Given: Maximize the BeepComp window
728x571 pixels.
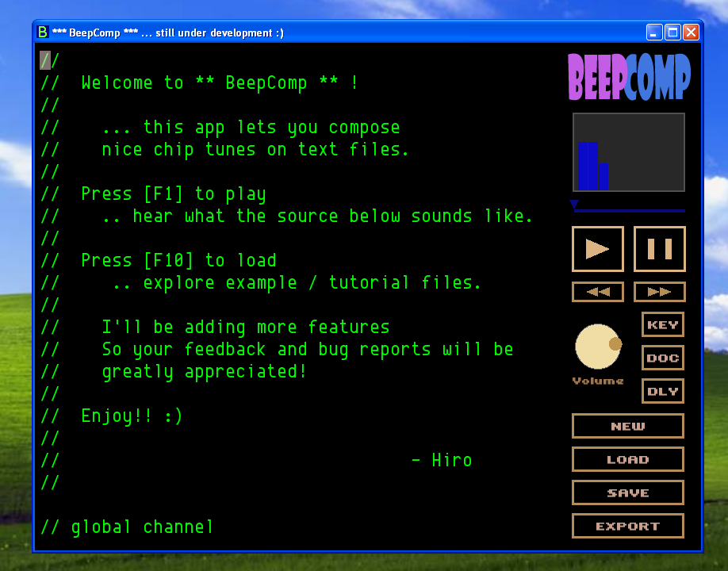Looking at the screenshot, I should click(672, 33).
